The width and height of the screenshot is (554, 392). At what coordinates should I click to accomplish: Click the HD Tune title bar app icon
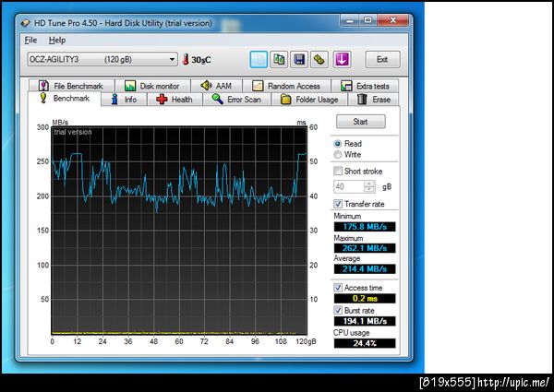click(x=26, y=23)
